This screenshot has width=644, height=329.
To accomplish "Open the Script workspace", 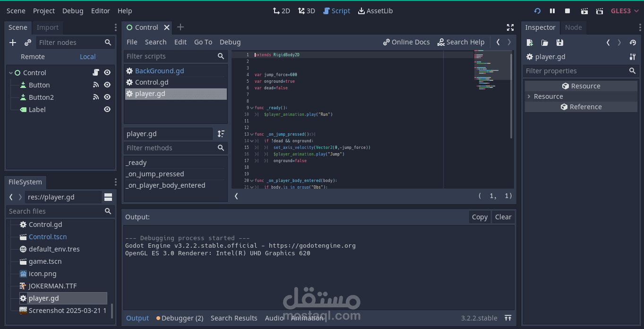I will 336,11.
